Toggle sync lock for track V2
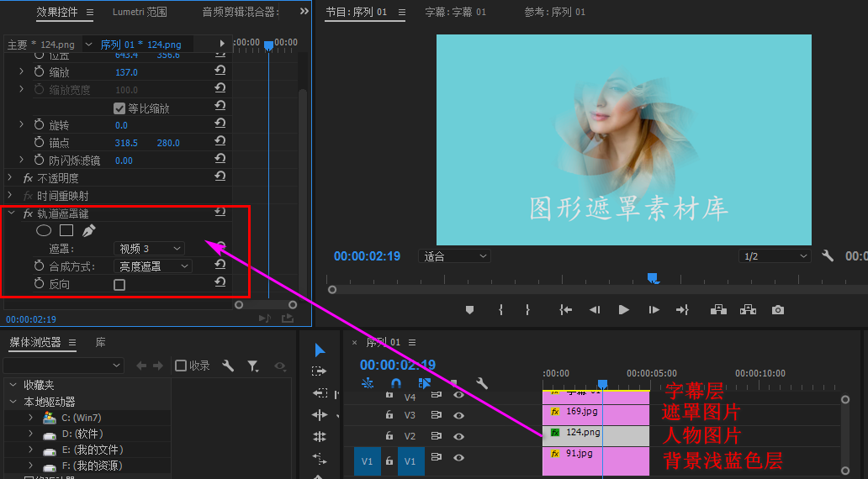 tap(437, 436)
